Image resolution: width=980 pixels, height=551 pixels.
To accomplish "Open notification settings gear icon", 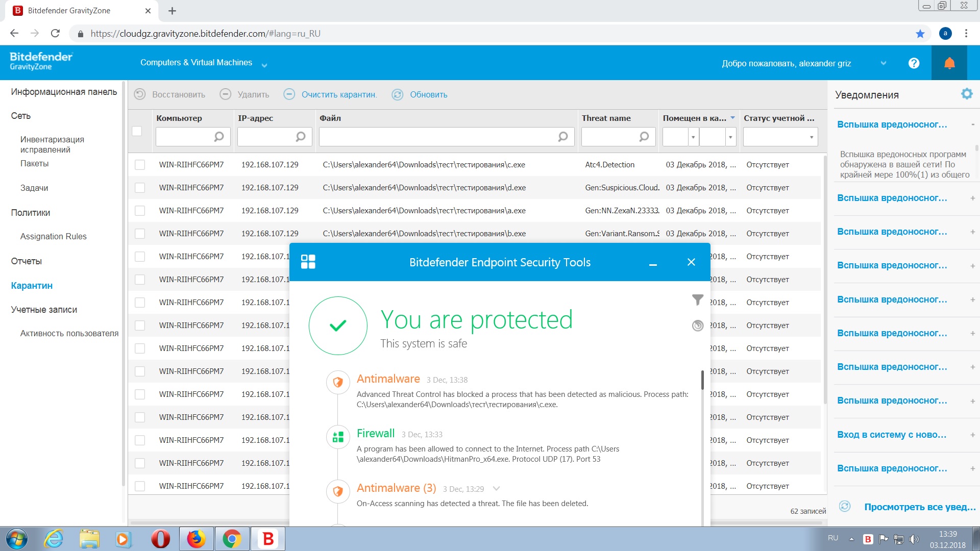I will click(966, 94).
